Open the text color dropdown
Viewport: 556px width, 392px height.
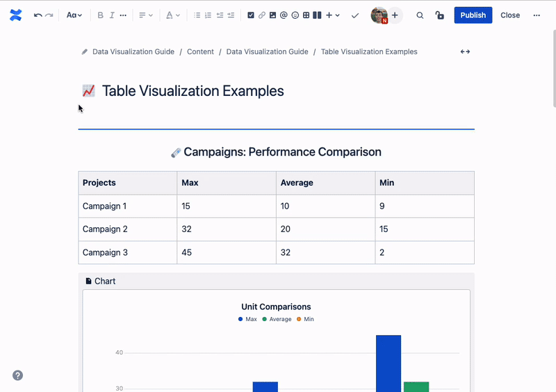pyautogui.click(x=173, y=15)
